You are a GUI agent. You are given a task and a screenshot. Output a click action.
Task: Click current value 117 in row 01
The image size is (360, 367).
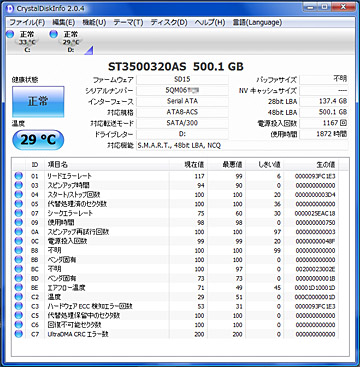199,176
